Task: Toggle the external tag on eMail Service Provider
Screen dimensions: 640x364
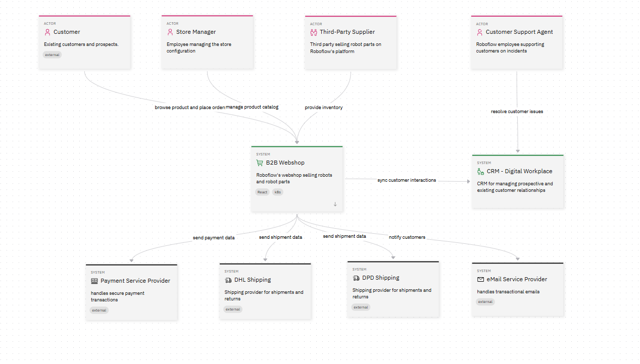Action: click(485, 301)
